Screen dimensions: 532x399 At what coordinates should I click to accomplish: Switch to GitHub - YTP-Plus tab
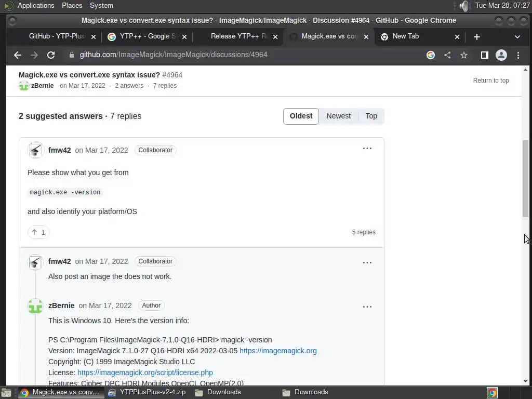56,36
